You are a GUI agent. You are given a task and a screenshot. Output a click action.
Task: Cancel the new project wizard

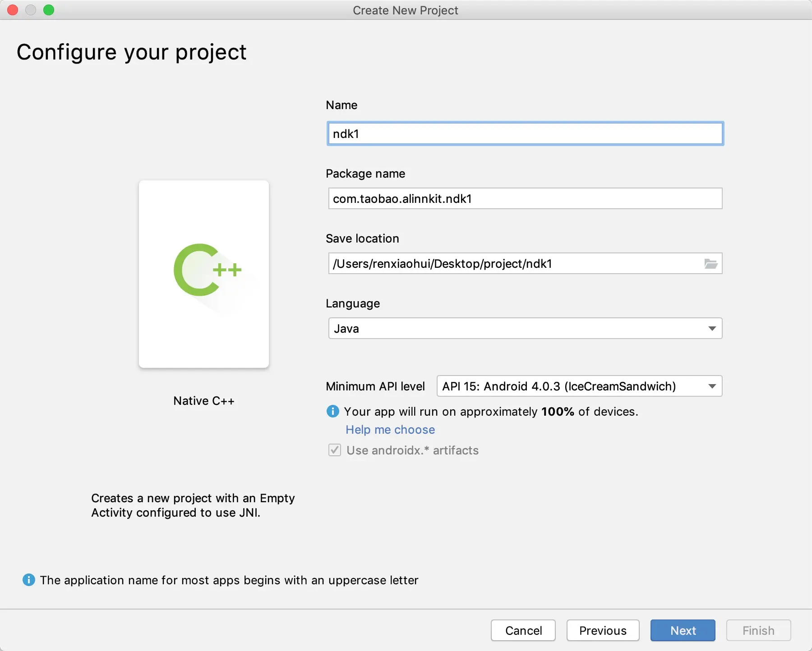pos(523,630)
